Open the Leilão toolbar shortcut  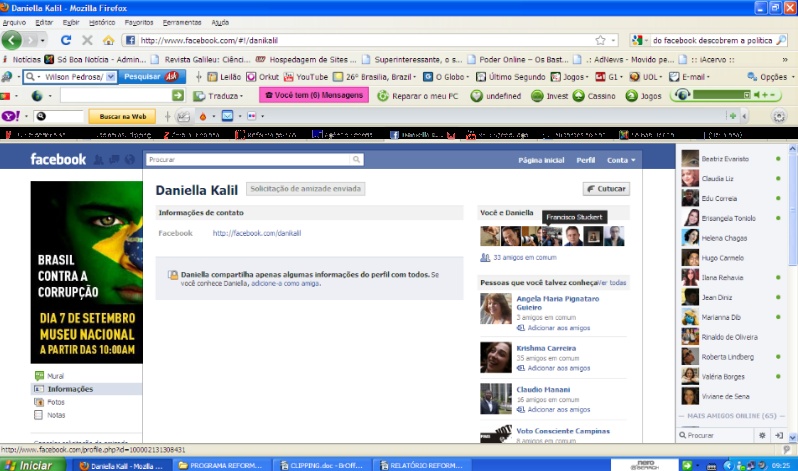(x=224, y=77)
